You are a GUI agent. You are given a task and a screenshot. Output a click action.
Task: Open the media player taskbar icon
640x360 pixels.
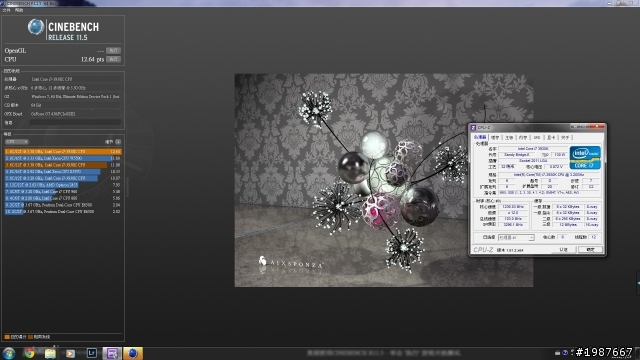pyautogui.click(x=71, y=353)
